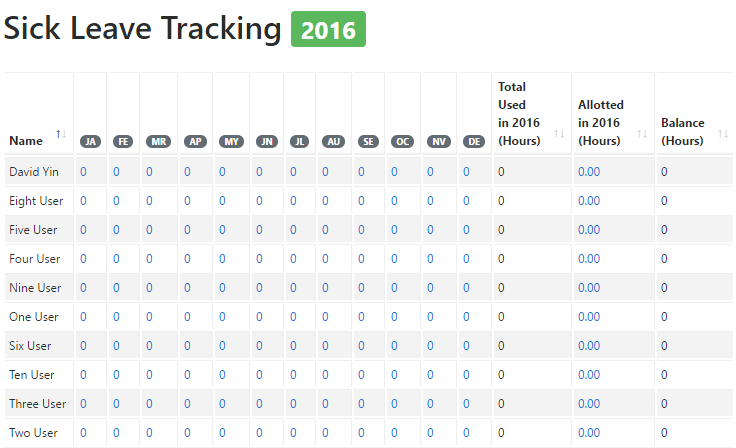Sort by Total Used in 2016 column
This screenshot has height=448, width=736.
point(559,134)
